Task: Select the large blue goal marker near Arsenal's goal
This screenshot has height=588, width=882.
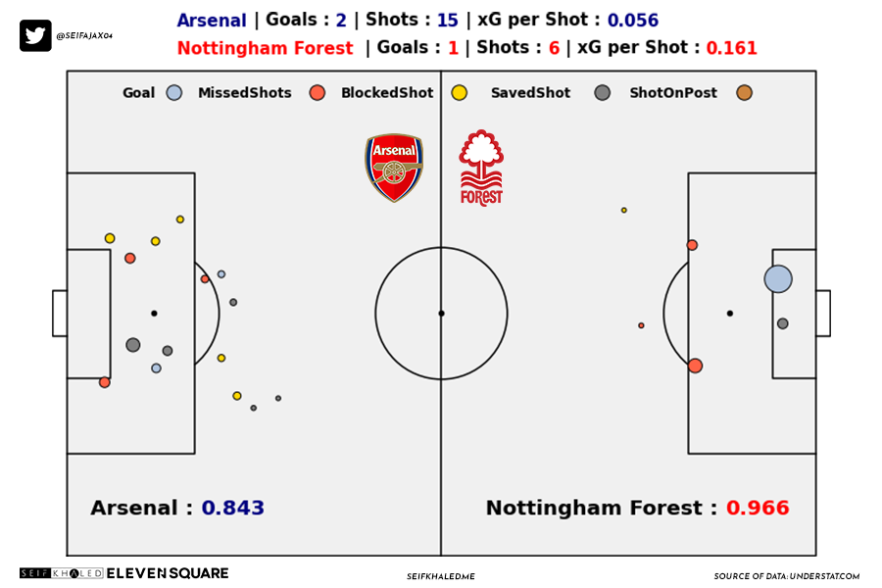Action: click(778, 278)
